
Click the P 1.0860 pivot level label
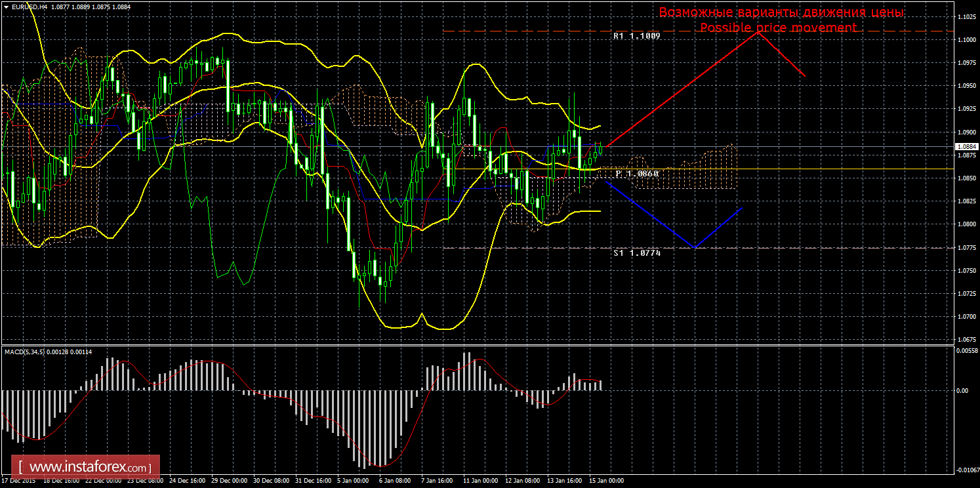click(x=637, y=174)
